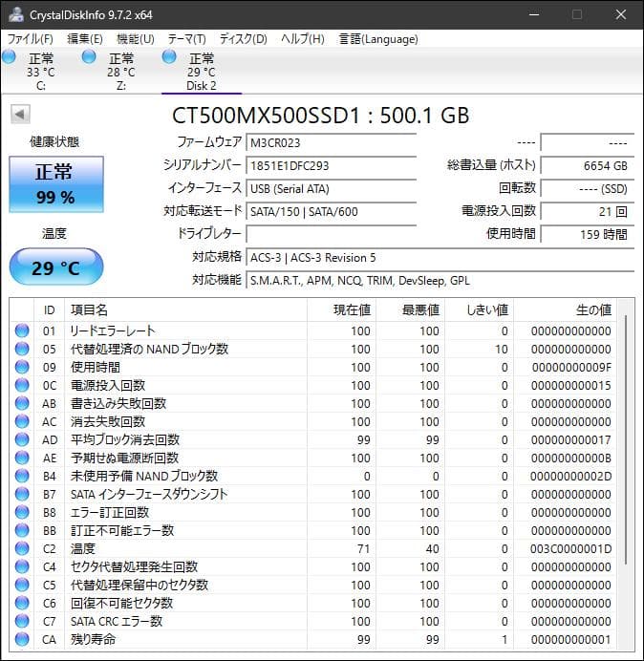
Task: Click the raw value 00000000002D in row B4
Action: click(570, 477)
